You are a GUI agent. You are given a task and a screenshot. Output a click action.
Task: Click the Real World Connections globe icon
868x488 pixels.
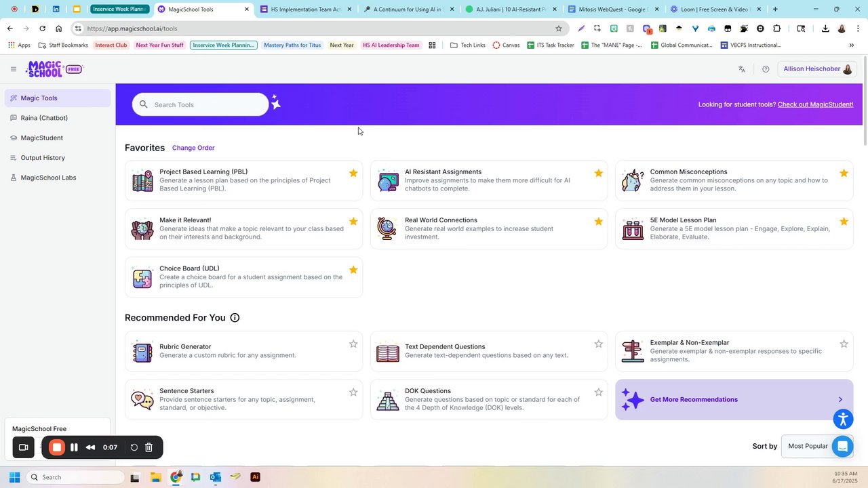(388, 228)
